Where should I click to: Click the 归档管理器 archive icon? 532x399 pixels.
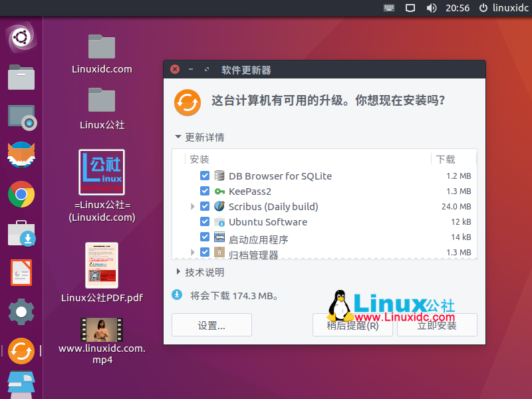point(219,252)
